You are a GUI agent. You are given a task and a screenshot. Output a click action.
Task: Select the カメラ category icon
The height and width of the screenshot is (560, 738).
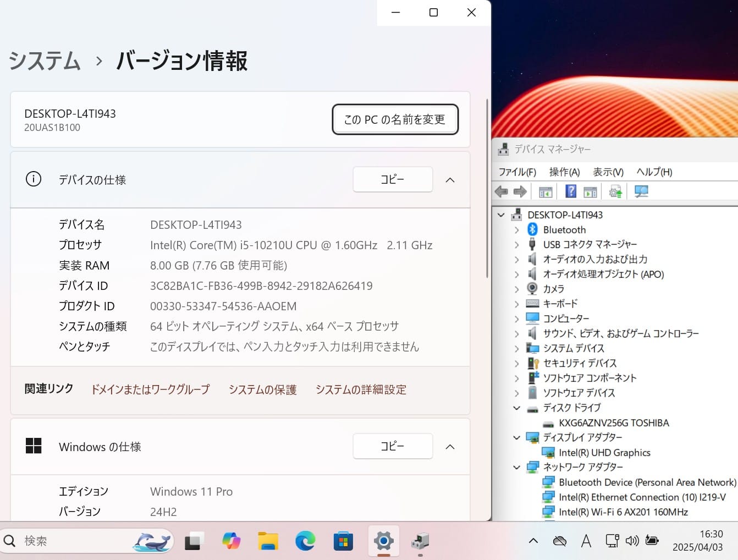point(532,288)
